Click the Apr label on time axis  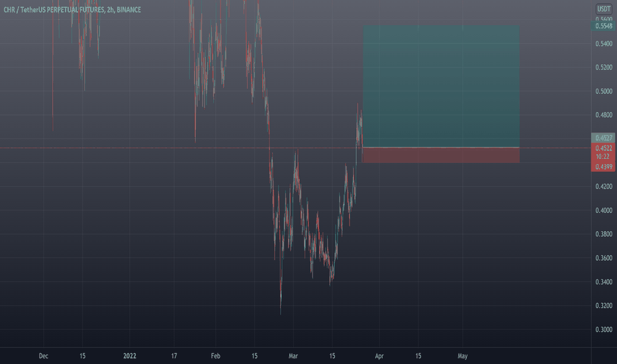coord(379,356)
